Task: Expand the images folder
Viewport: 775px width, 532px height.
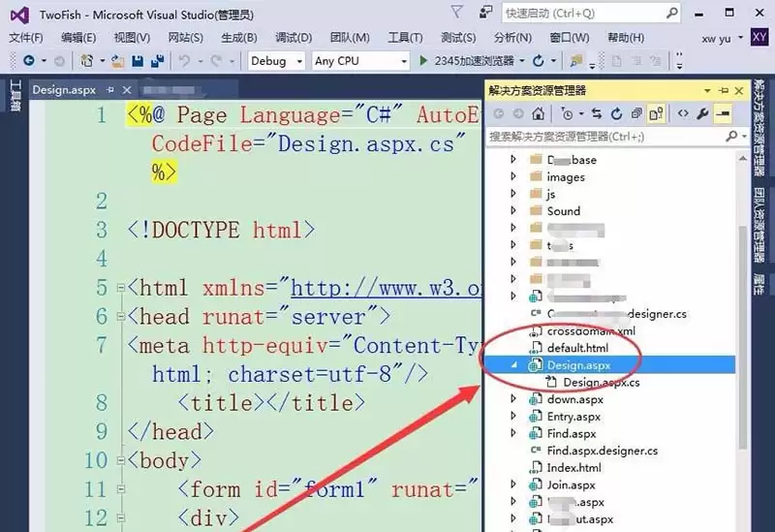Action: click(x=514, y=177)
